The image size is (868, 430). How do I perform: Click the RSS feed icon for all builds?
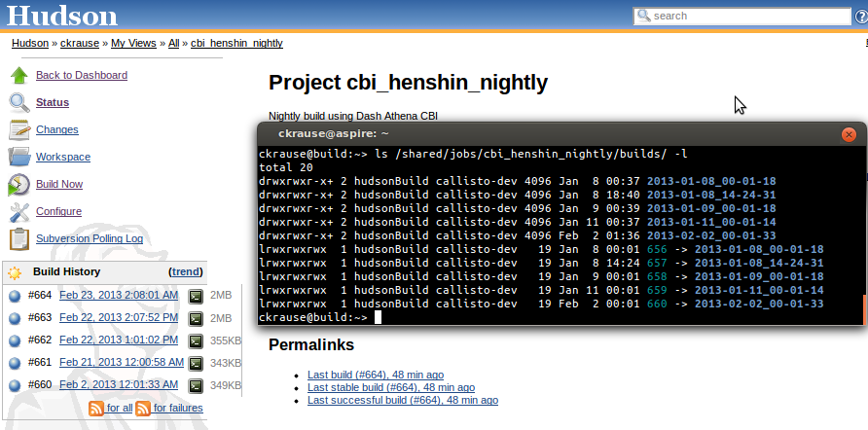tap(96, 409)
